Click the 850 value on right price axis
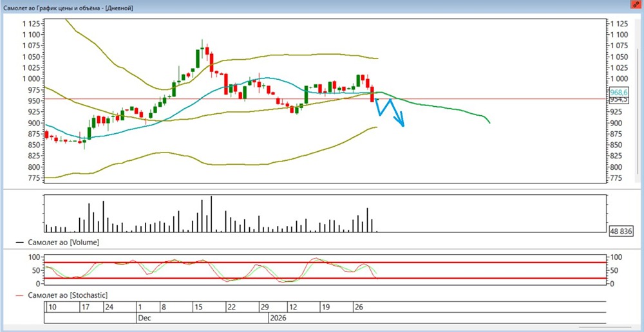This screenshot has width=644, height=332. (616, 145)
